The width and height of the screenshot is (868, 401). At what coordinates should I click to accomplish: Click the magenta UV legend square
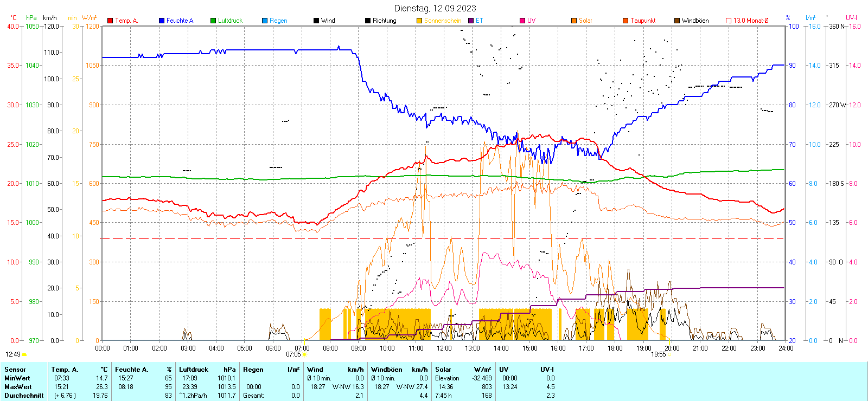522,21
